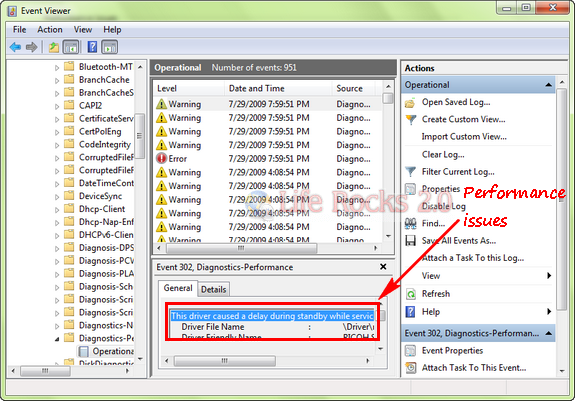Click the Back arrow toolbar icon
Screen dimensions: 575x401
click(x=15, y=47)
